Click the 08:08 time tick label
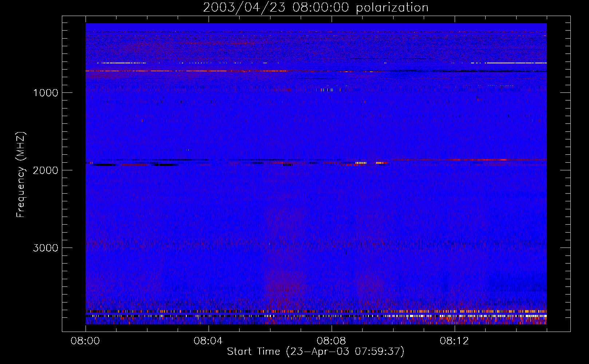Image resolution: width=589 pixels, height=364 pixels. point(331,341)
